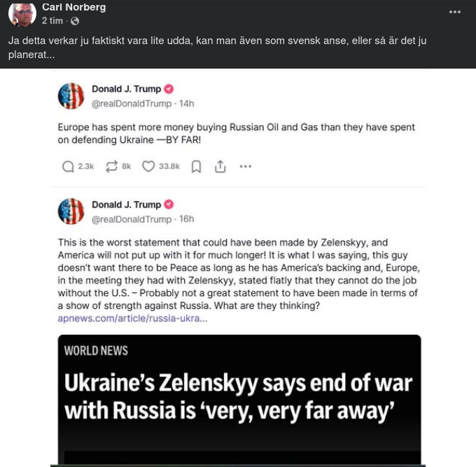Open the tweet's three-dots more menu

coord(245,167)
